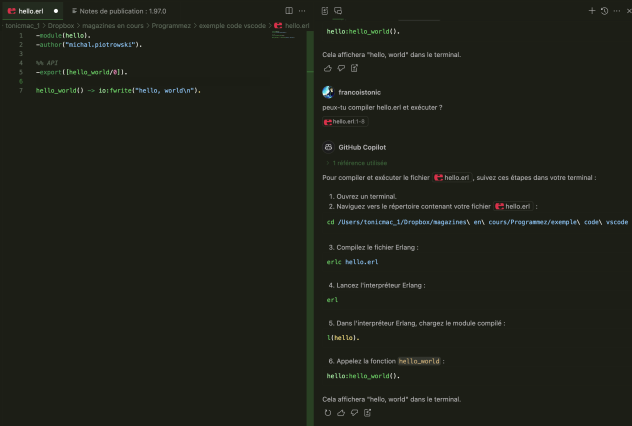Click unsaved dot on hello.erl tab
632x426 pixels.
(x=56, y=11)
